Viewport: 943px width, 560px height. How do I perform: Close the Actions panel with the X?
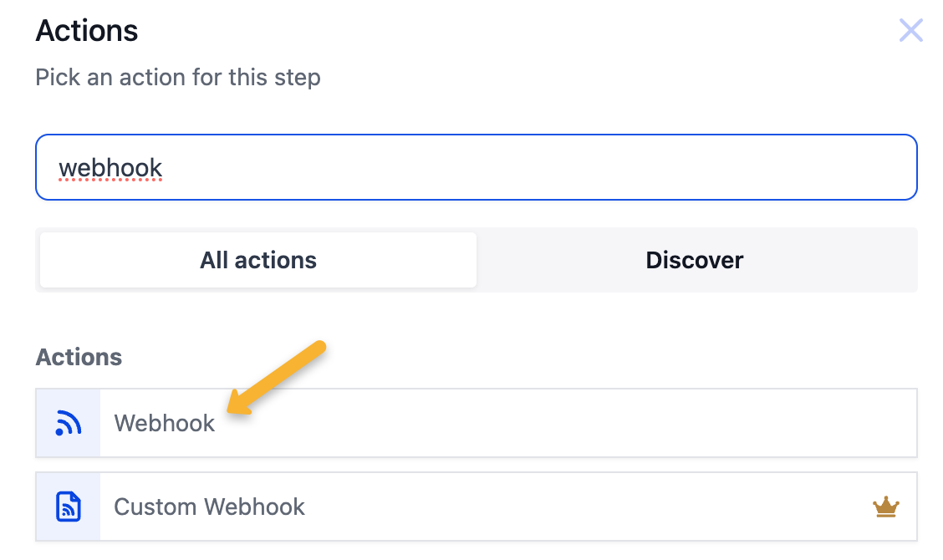(910, 31)
